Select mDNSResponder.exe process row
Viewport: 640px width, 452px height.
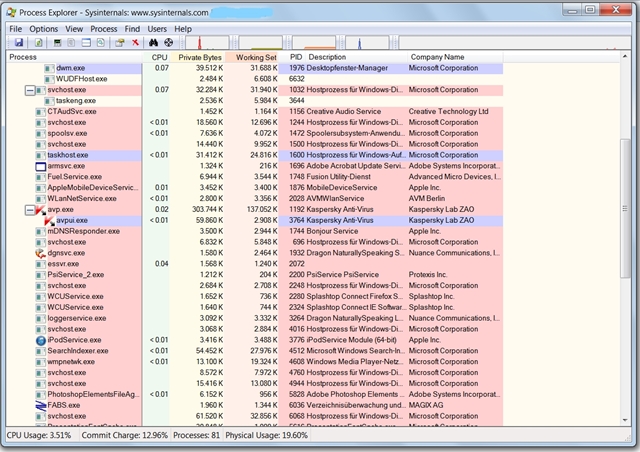tap(255, 232)
